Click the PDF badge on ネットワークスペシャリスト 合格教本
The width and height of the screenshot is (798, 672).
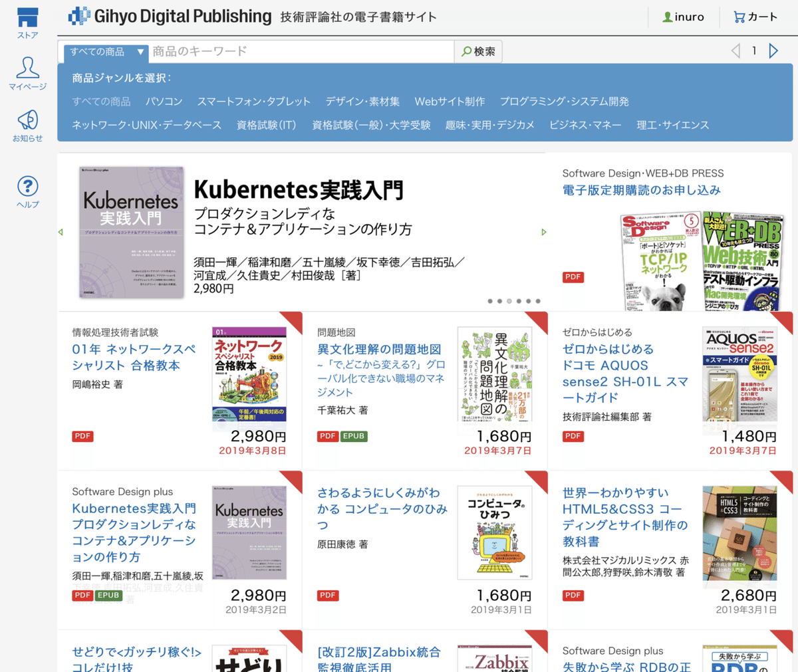(82, 436)
